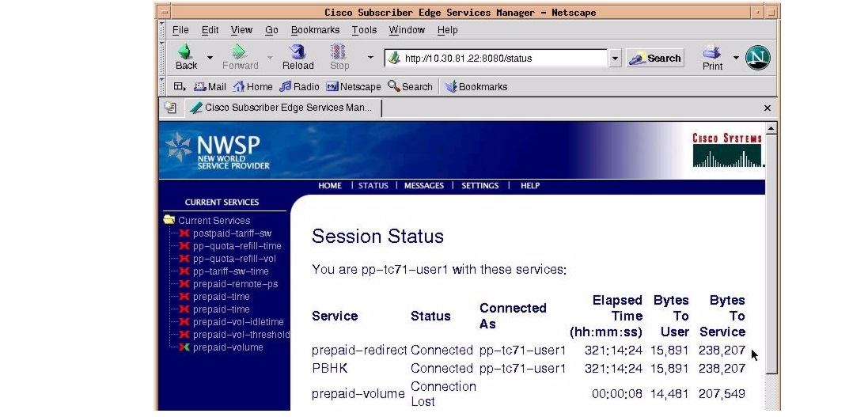Go to Home from personal toolbar
This screenshot has height=417, width=868.
coord(252,86)
